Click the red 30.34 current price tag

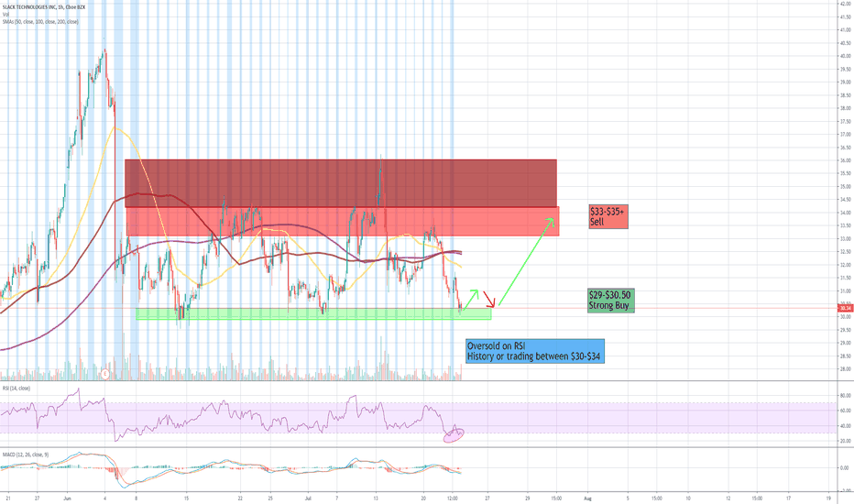coord(845,309)
